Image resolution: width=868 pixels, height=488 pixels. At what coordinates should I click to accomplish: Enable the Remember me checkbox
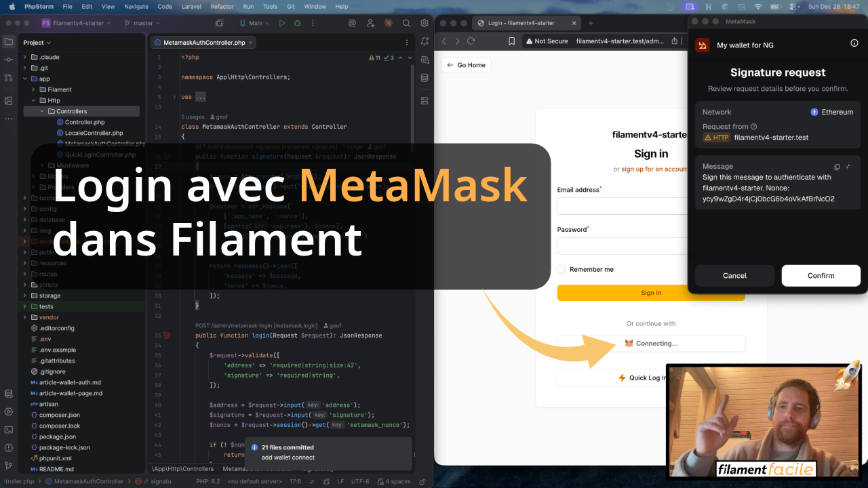pos(561,269)
